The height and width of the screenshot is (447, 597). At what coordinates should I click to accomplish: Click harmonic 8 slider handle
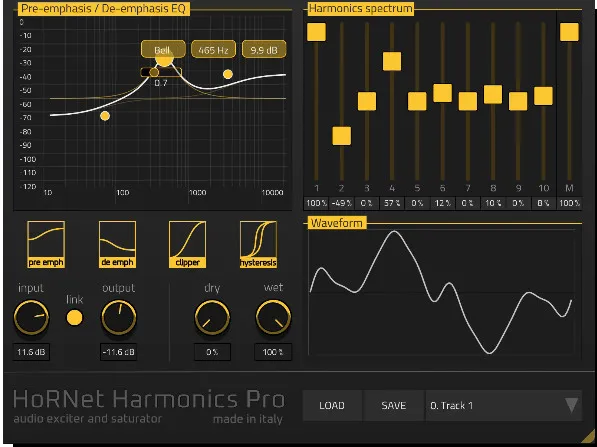coord(493,94)
